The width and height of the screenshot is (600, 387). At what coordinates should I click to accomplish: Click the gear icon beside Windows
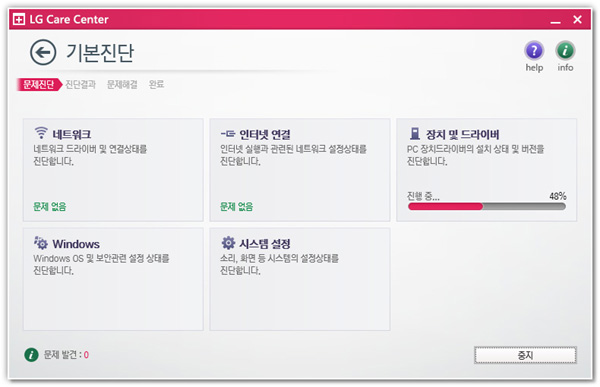(x=41, y=243)
